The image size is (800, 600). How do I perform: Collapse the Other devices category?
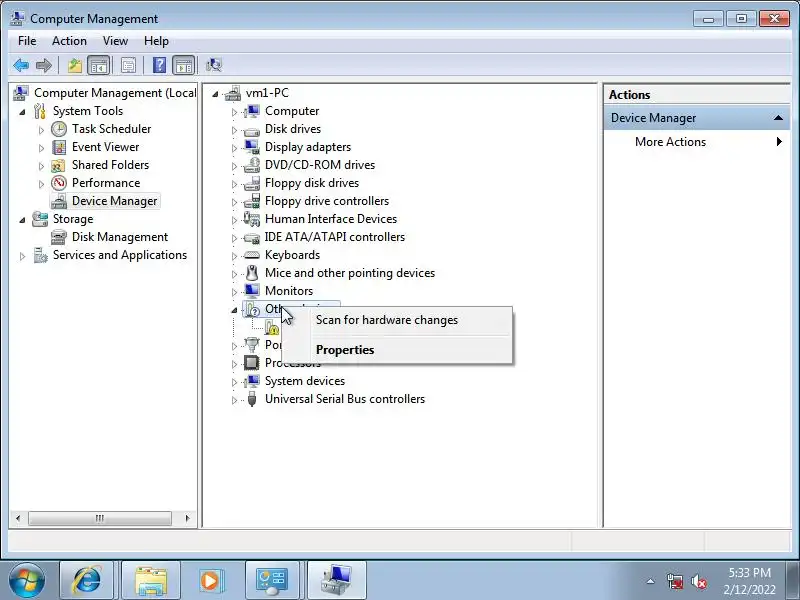234,310
